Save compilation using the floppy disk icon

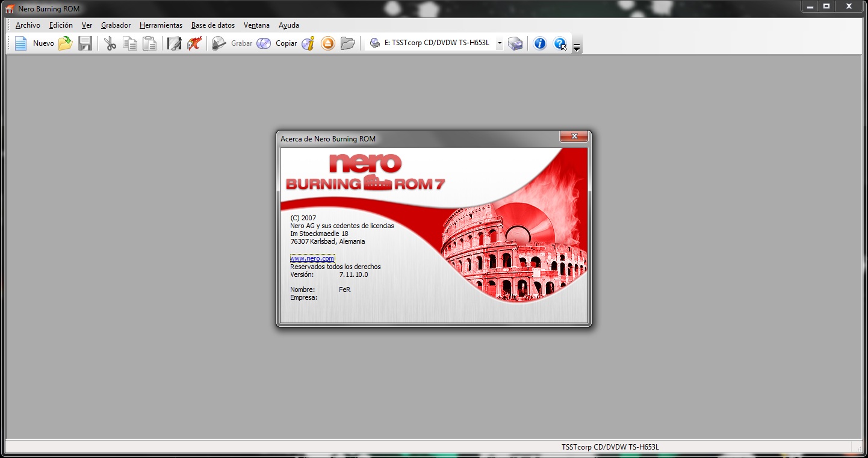click(85, 43)
